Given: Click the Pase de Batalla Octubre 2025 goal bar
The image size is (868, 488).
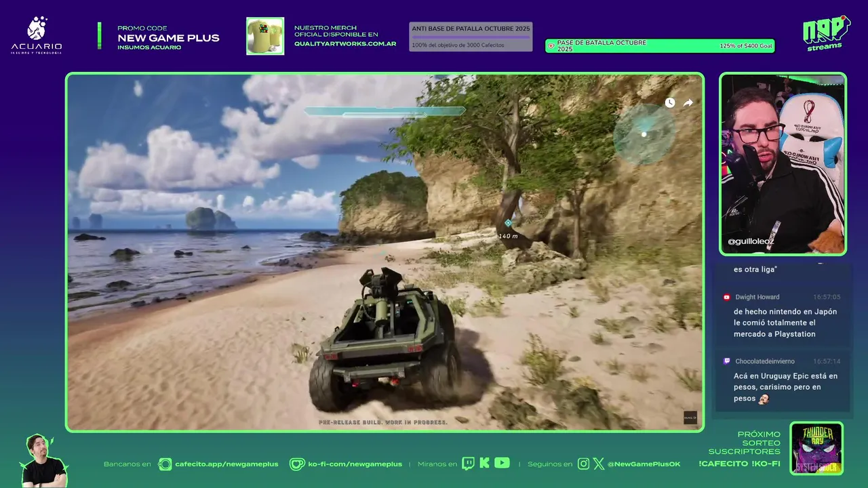Looking at the screenshot, I should pos(660,46).
